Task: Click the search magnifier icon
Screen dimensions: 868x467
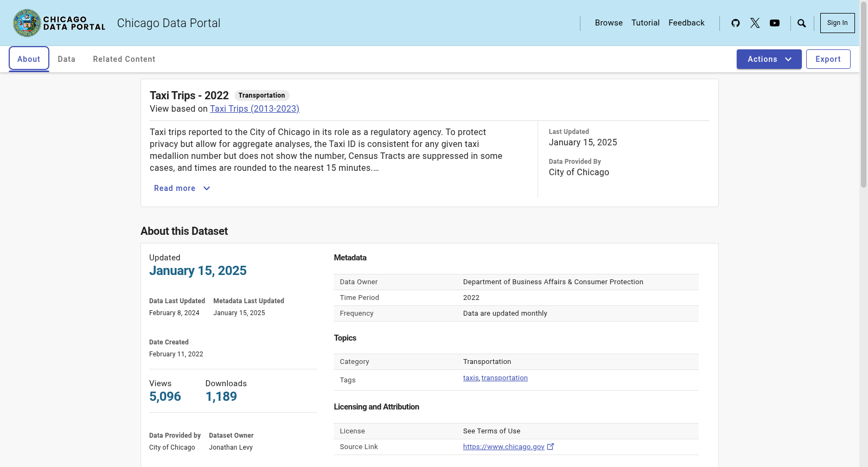Action: (x=802, y=23)
